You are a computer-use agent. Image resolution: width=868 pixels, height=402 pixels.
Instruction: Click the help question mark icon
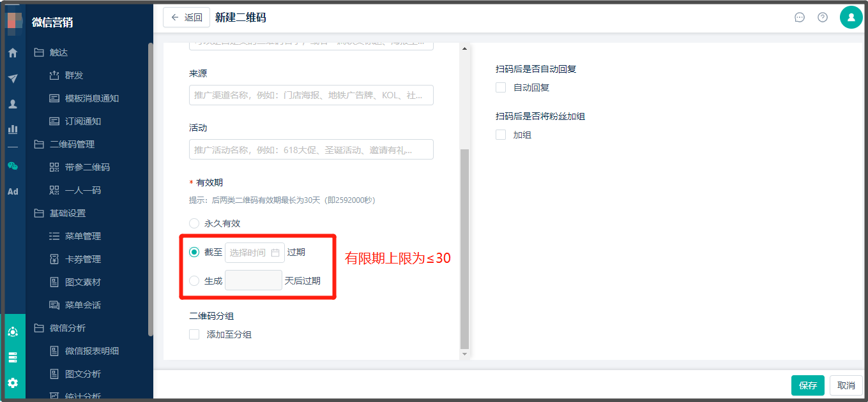tap(823, 17)
